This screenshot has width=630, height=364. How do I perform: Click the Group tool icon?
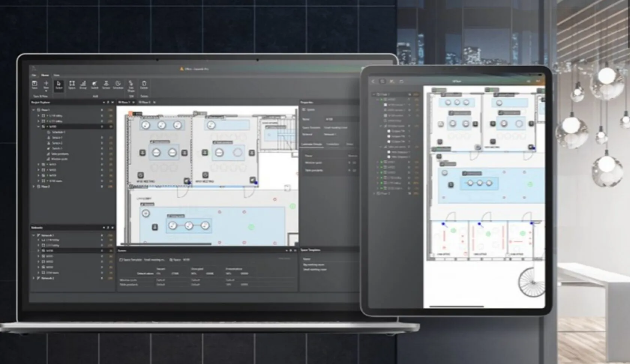pyautogui.click(x=83, y=85)
